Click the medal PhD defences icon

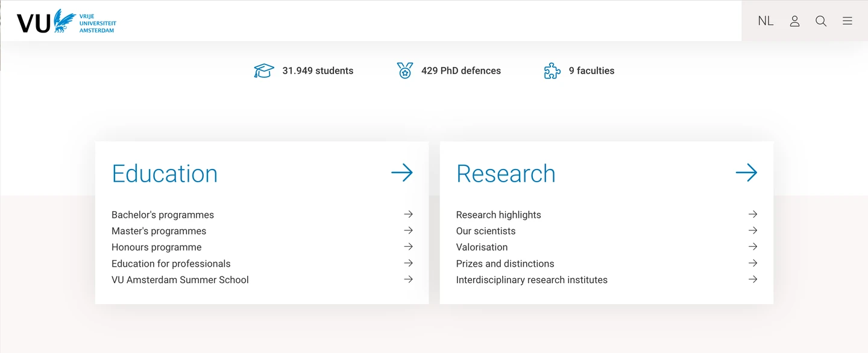(405, 71)
